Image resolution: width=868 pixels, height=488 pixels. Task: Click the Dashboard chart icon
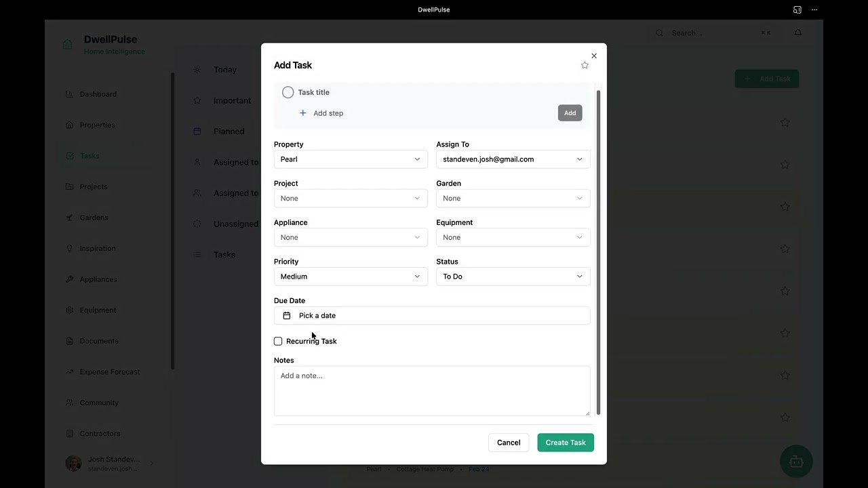coord(69,94)
